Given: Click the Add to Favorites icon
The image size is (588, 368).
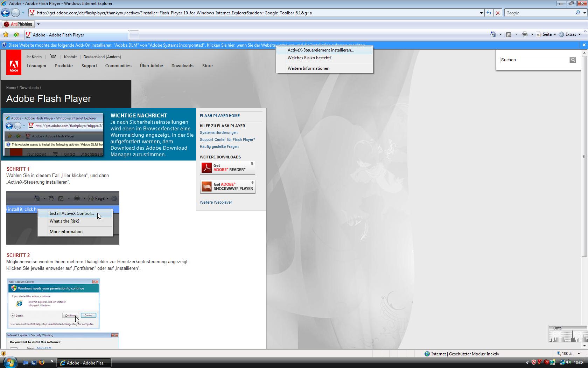Looking at the screenshot, I should point(16,35).
